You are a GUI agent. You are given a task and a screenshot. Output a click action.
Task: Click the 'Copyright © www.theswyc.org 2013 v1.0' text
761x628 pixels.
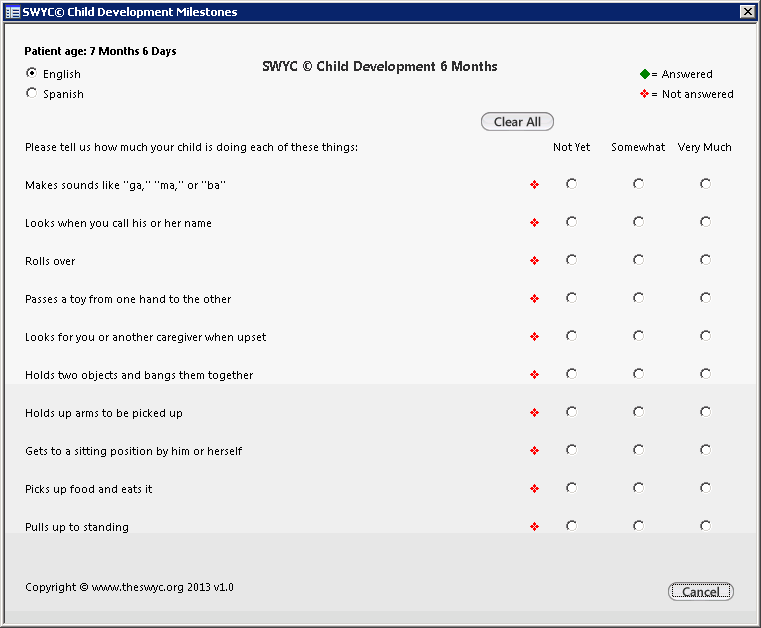tap(129, 587)
